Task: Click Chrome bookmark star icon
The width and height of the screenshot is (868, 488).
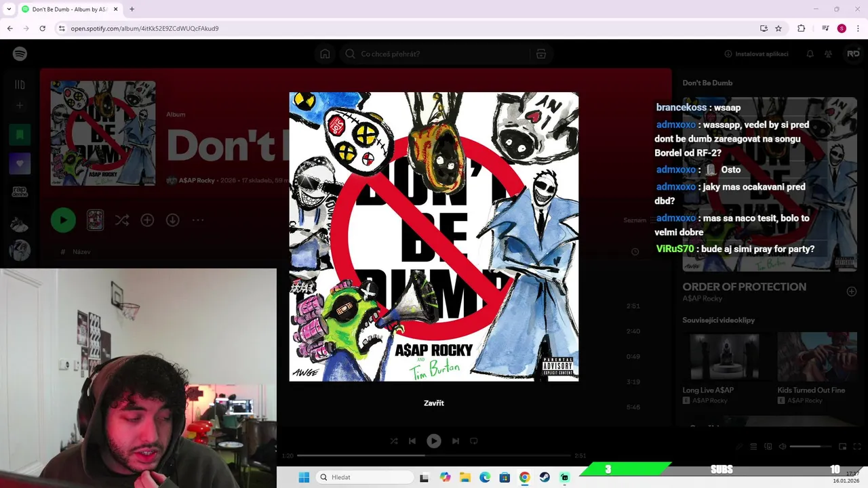Action: tap(778, 28)
